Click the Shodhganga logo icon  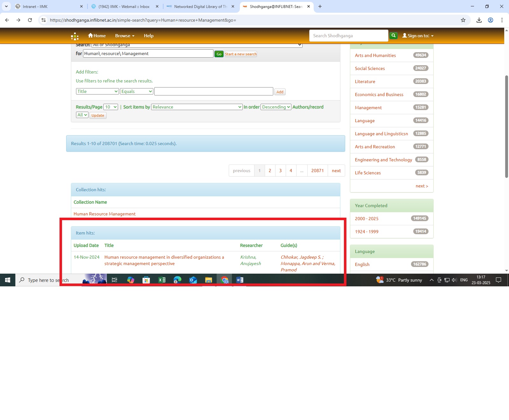75,36
